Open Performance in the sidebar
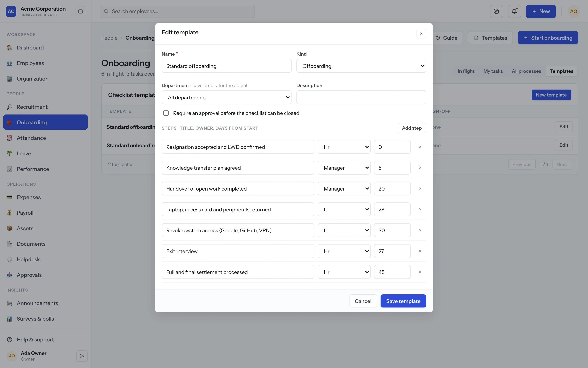Image resolution: width=588 pixels, height=368 pixels. 46,169
